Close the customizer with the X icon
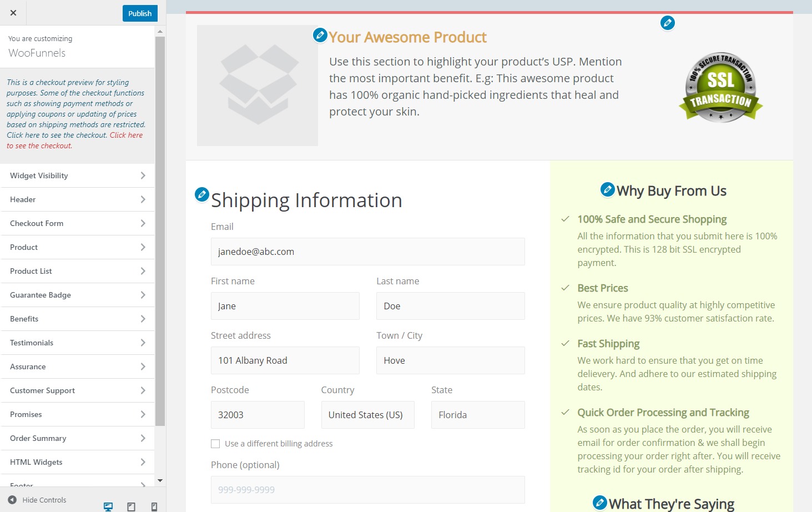The height and width of the screenshot is (512, 812). click(x=13, y=13)
